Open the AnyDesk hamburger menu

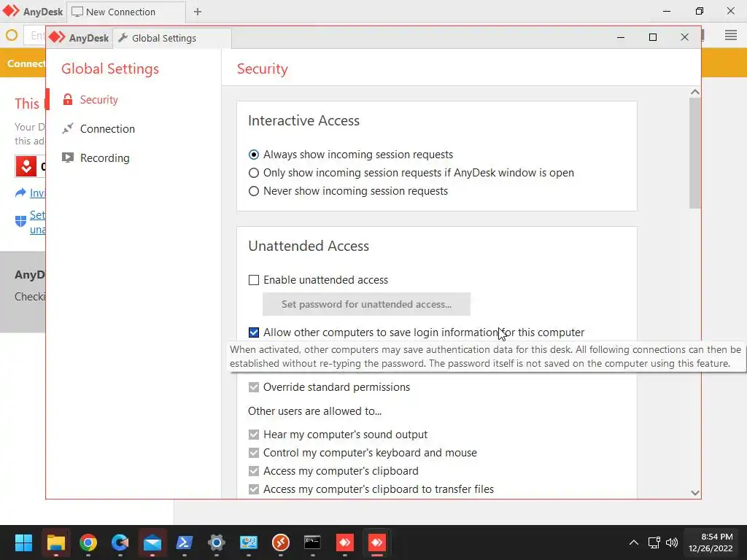click(x=731, y=35)
